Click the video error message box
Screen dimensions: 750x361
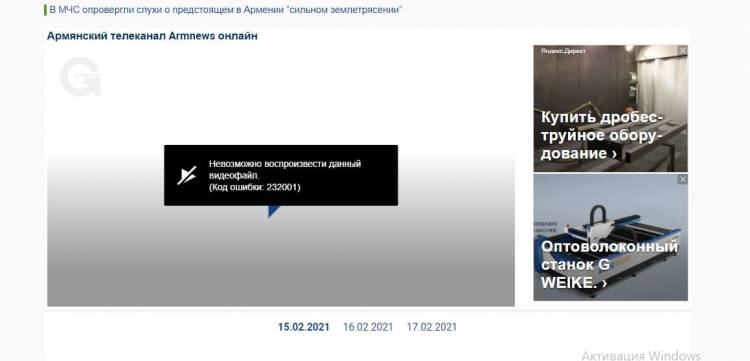click(281, 175)
